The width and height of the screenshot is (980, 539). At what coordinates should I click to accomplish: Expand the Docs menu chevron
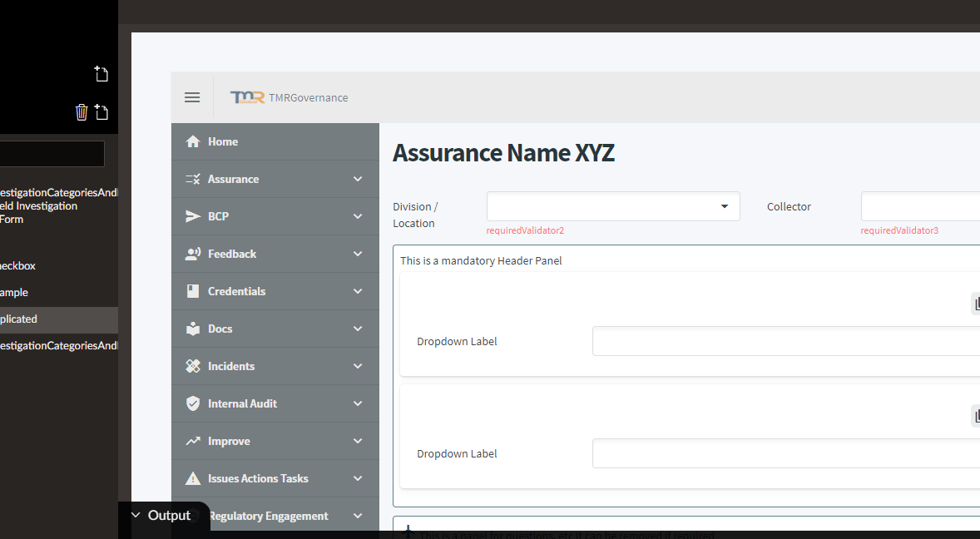pyautogui.click(x=358, y=329)
